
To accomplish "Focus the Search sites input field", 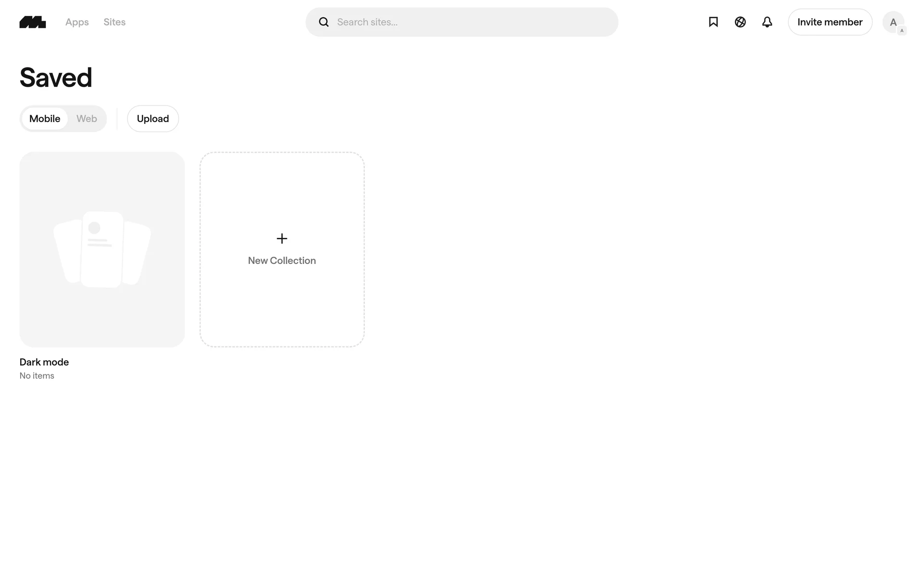I will [x=472, y=22].
